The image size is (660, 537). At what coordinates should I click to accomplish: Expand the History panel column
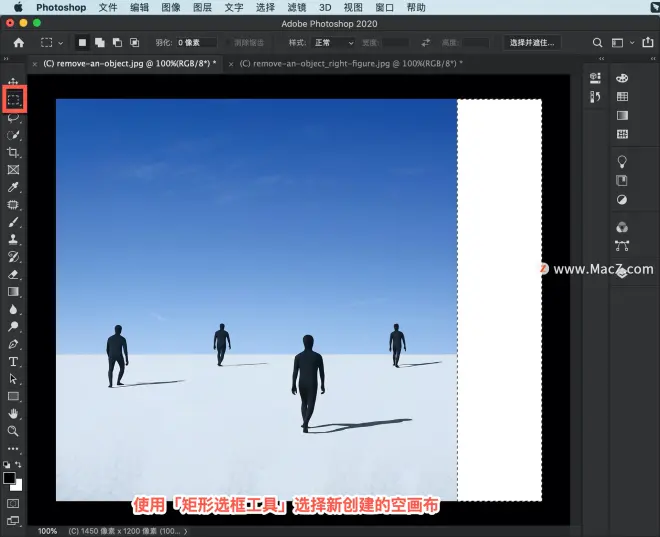pos(601,58)
